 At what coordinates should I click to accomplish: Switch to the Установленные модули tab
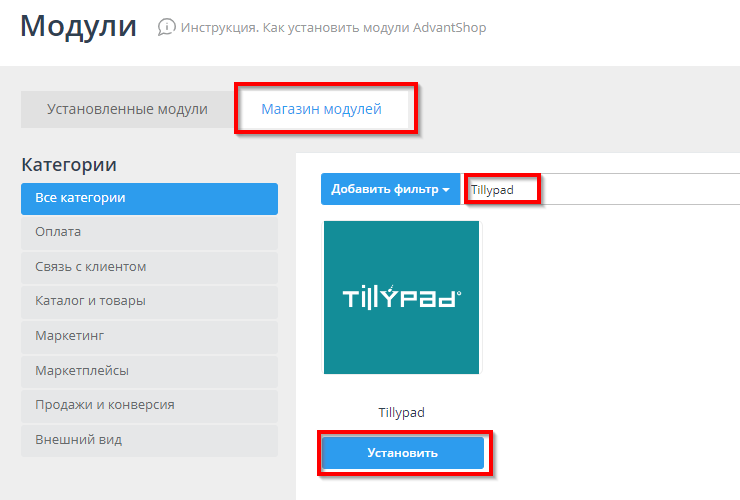[127, 110]
